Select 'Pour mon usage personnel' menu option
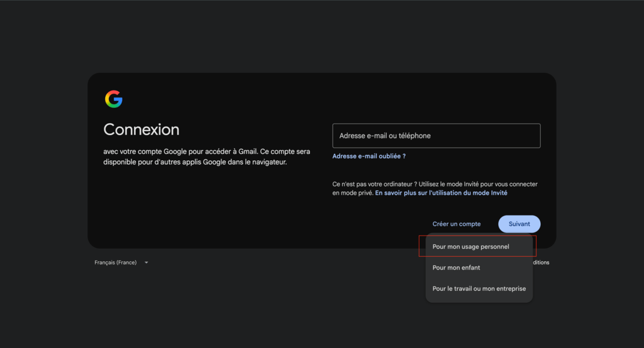 click(x=479, y=247)
